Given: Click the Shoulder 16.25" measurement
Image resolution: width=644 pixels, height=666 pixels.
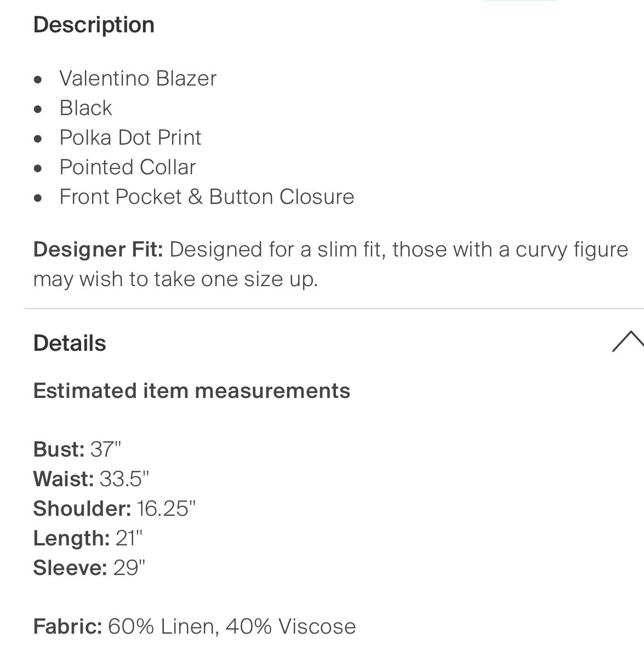Looking at the screenshot, I should [114, 509].
